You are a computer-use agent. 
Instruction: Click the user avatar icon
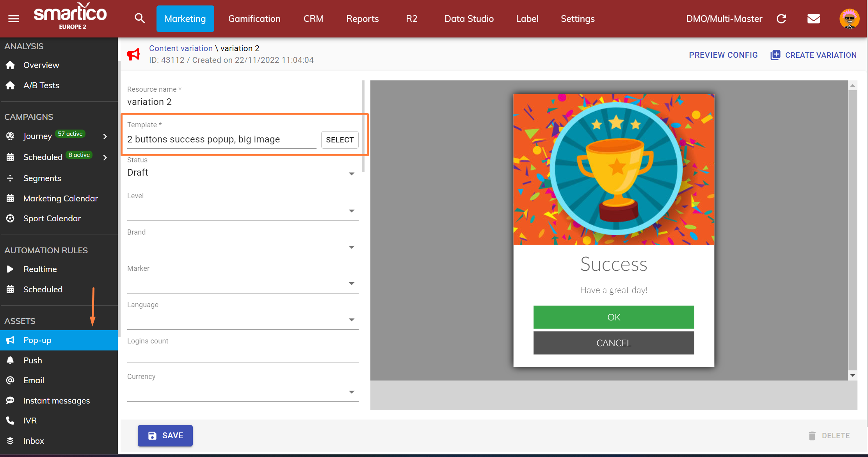(849, 19)
